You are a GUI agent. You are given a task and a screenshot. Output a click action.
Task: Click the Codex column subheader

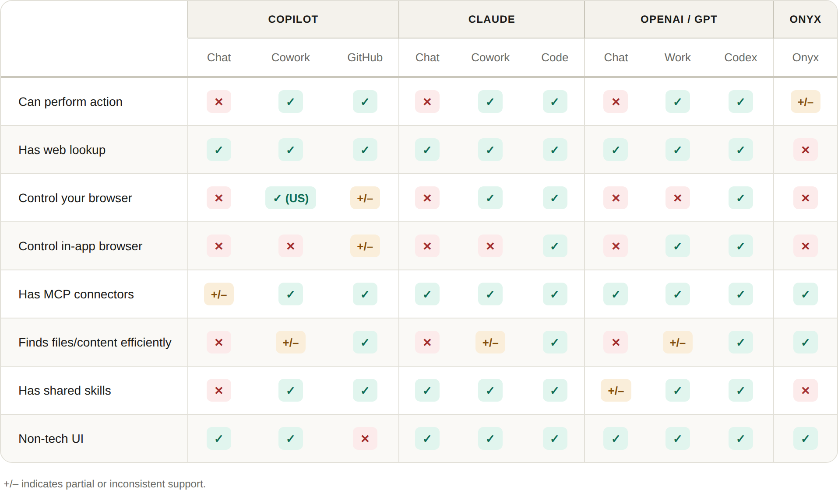741,57
